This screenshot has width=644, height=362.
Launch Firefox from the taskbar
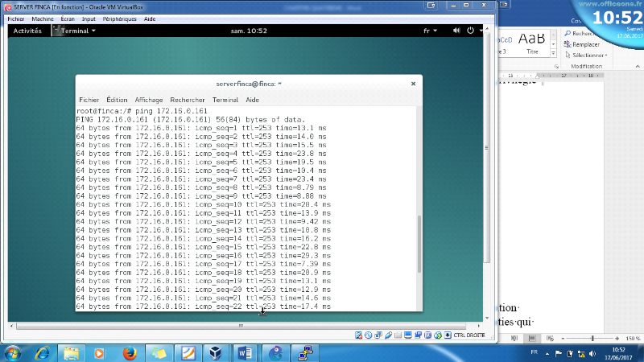tap(128, 352)
